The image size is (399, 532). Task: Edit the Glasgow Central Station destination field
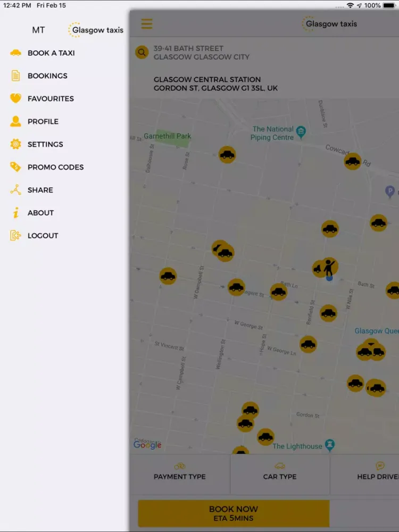[x=216, y=84]
